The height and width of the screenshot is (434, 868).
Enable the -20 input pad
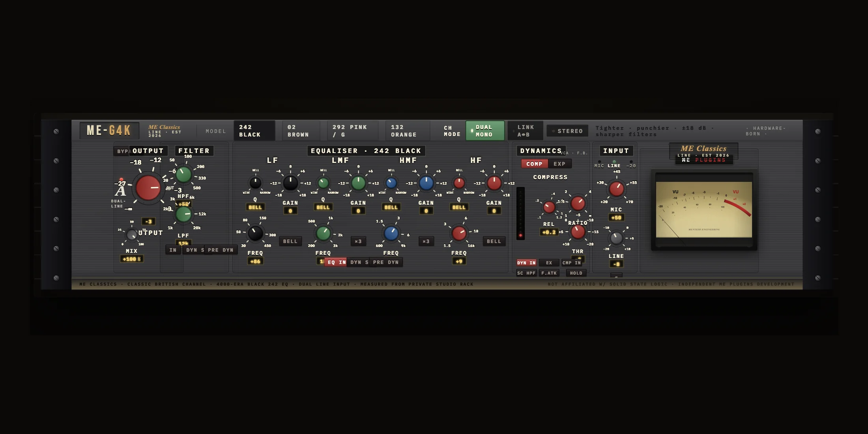(631, 165)
